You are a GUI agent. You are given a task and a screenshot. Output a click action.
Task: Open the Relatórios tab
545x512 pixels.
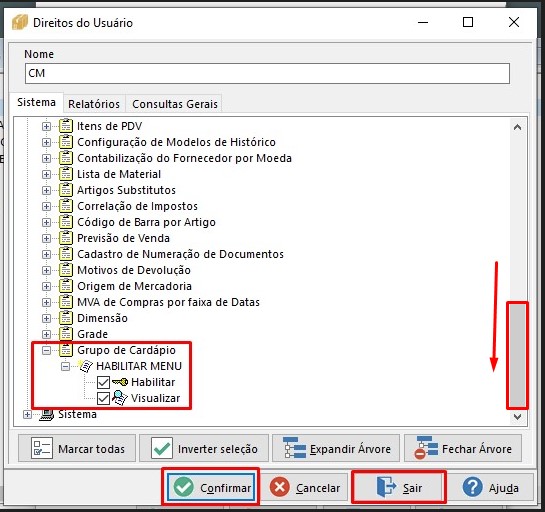94,104
